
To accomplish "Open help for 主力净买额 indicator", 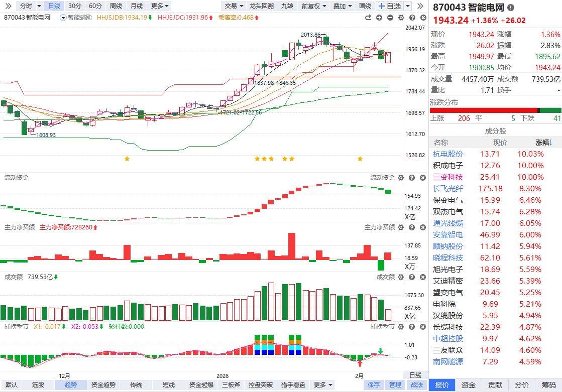I will pos(411,227).
